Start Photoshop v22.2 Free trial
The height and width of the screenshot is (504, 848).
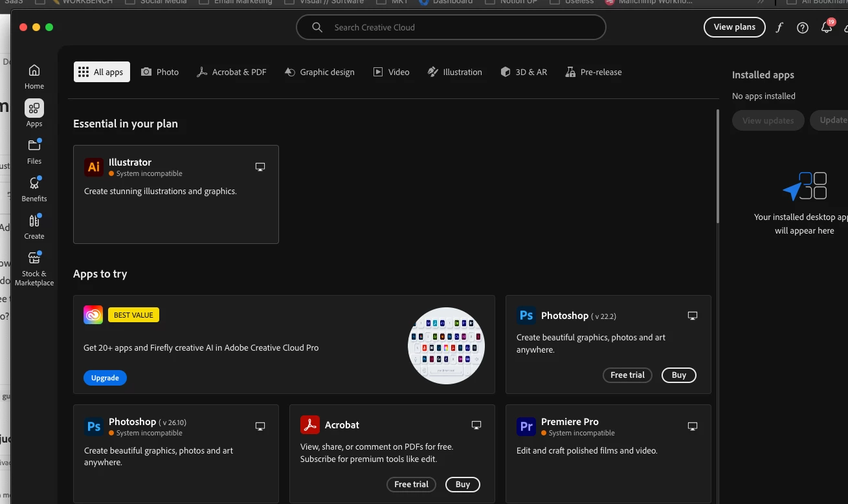(x=627, y=375)
